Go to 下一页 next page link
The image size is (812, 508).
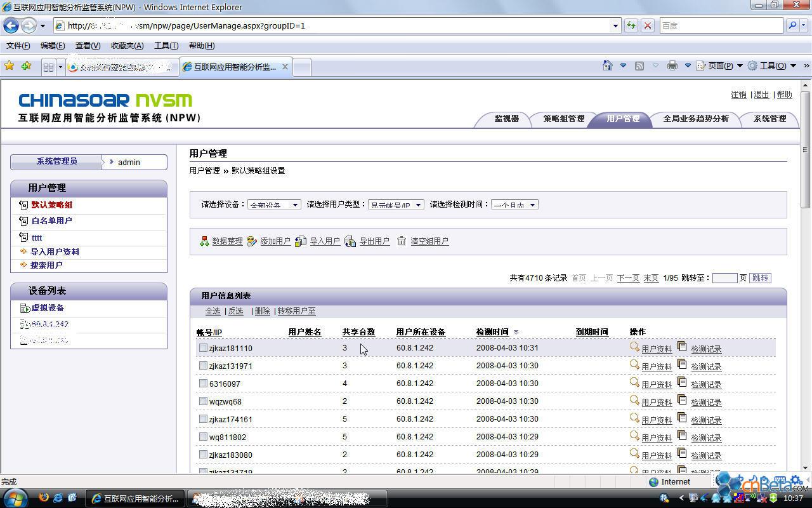[628, 278]
